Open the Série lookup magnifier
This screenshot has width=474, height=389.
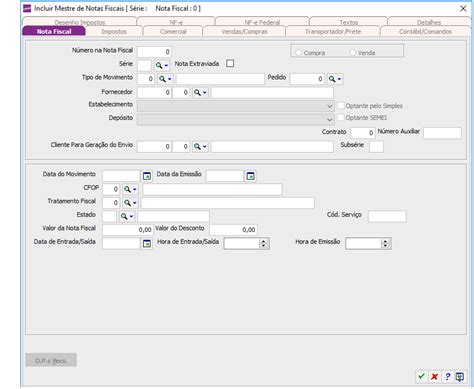click(162, 65)
